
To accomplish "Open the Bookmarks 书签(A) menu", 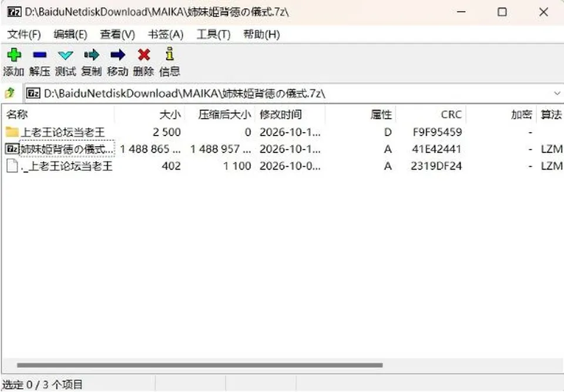I will 166,35.
